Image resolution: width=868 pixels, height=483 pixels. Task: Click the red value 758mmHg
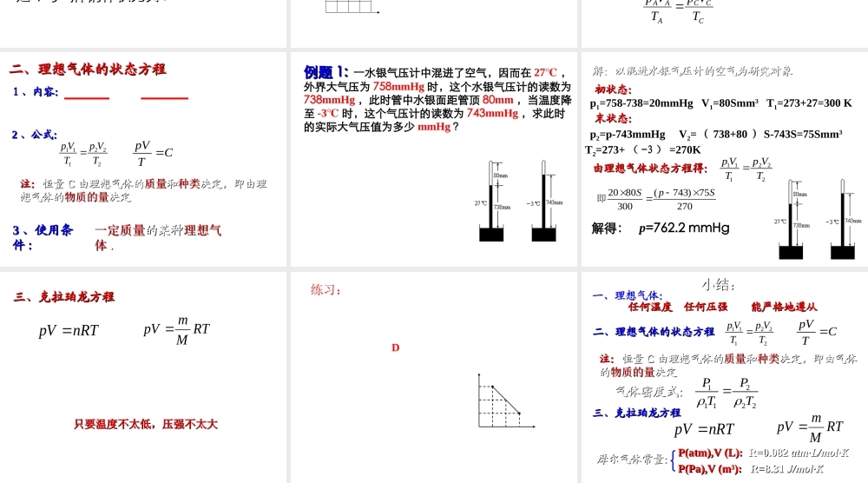[398, 86]
